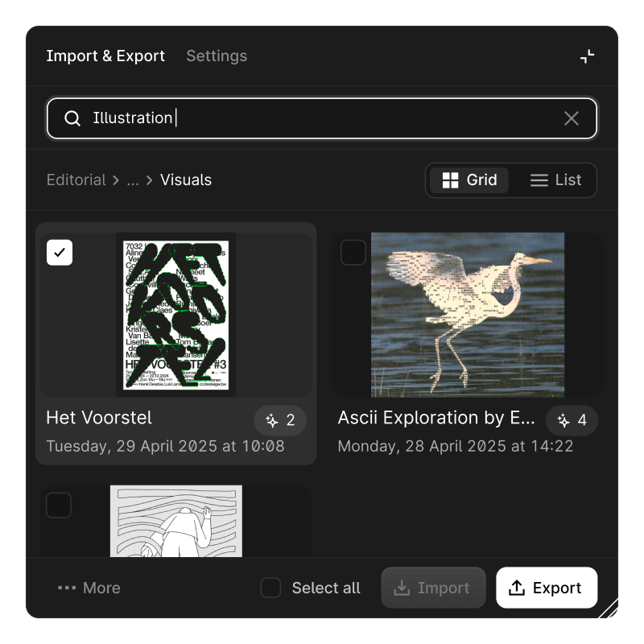Go to the Editorial breadcrumb

coord(76,180)
